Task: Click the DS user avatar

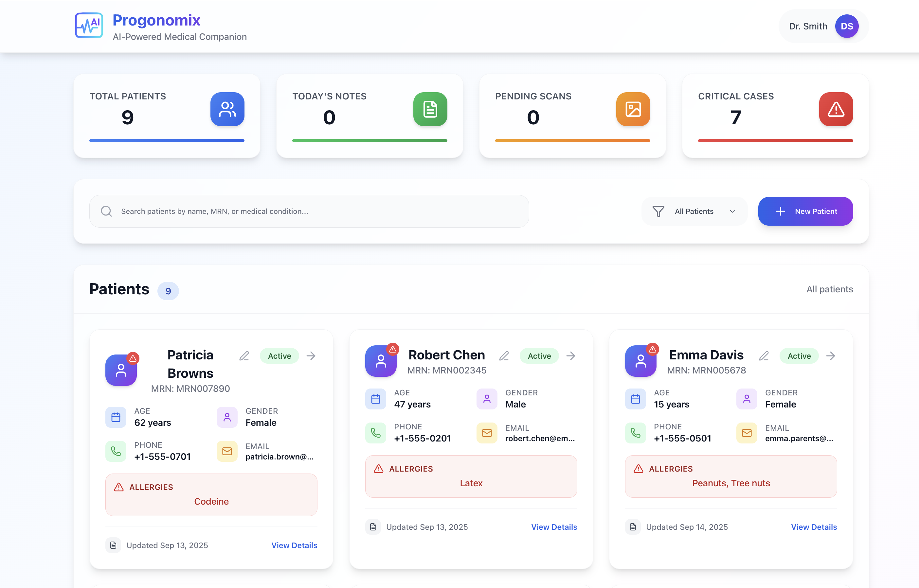Action: (x=846, y=26)
